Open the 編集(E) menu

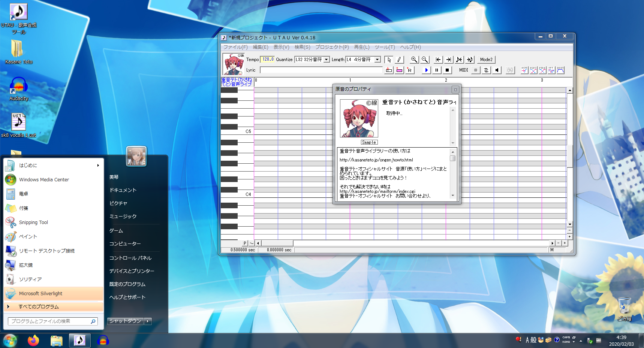tap(261, 47)
